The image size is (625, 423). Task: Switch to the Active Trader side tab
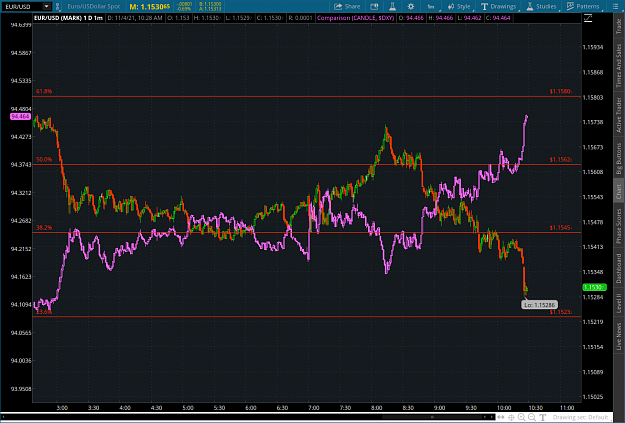coord(619,115)
